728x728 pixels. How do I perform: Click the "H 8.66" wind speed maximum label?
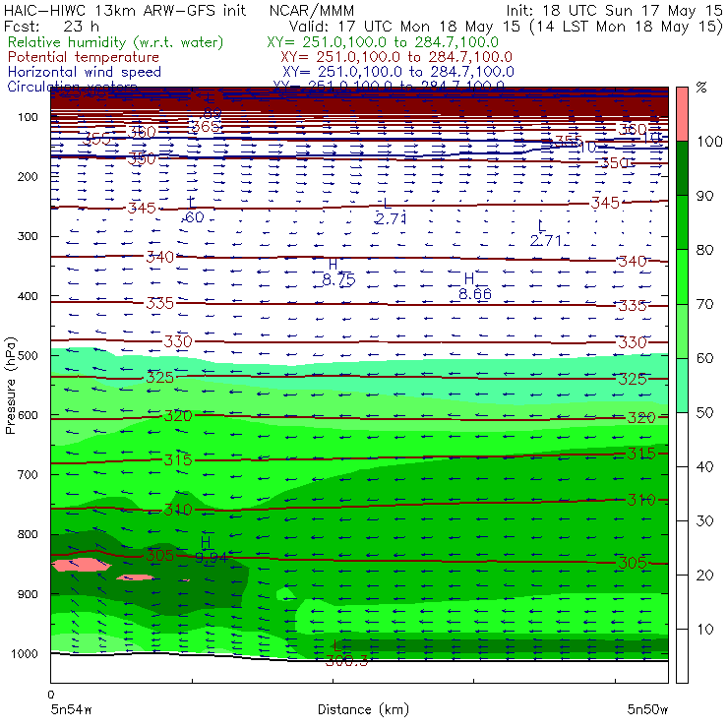pos(474,286)
